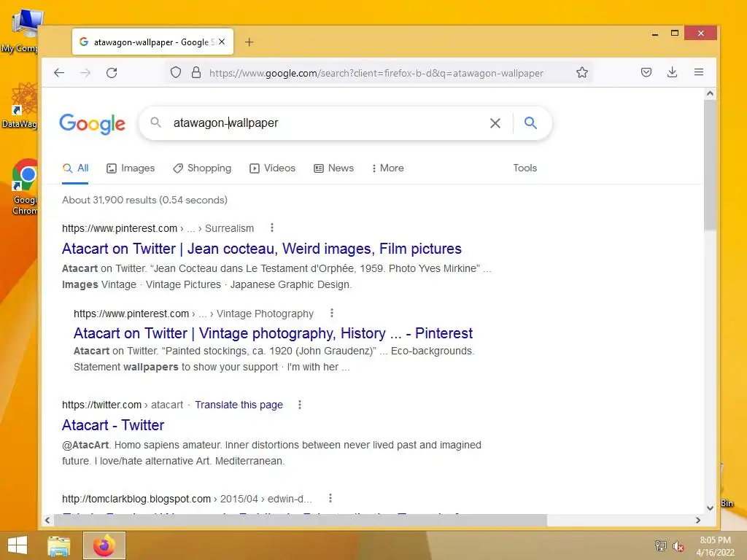Switch to Images results
The width and height of the screenshot is (747, 560).
pos(131,168)
